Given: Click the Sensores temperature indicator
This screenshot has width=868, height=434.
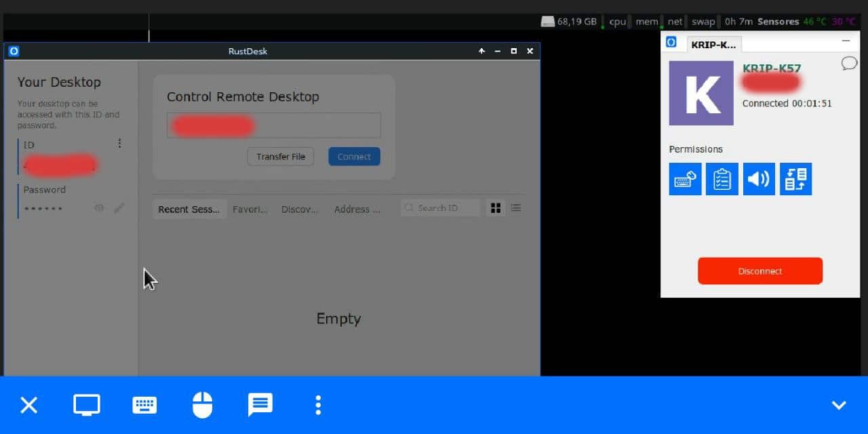Looking at the screenshot, I should pos(806,22).
